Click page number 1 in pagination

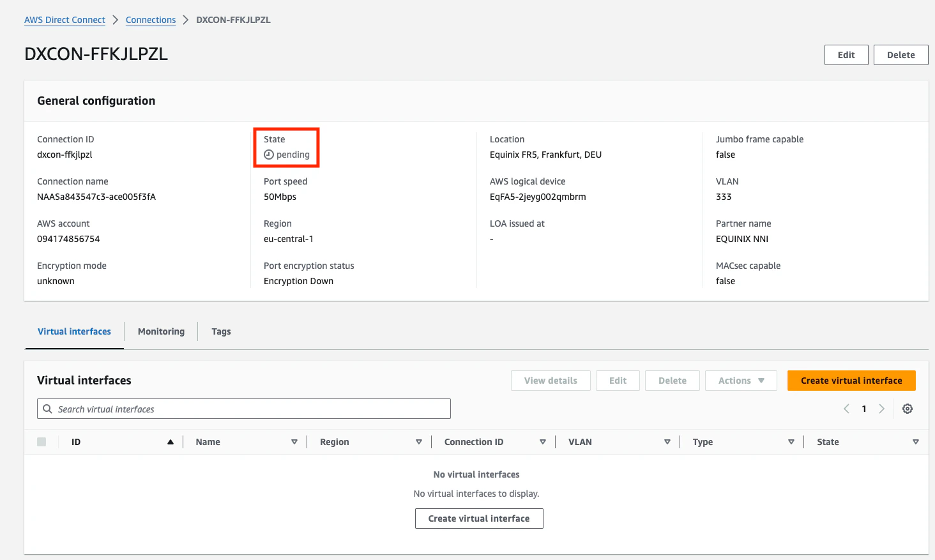pyautogui.click(x=864, y=409)
